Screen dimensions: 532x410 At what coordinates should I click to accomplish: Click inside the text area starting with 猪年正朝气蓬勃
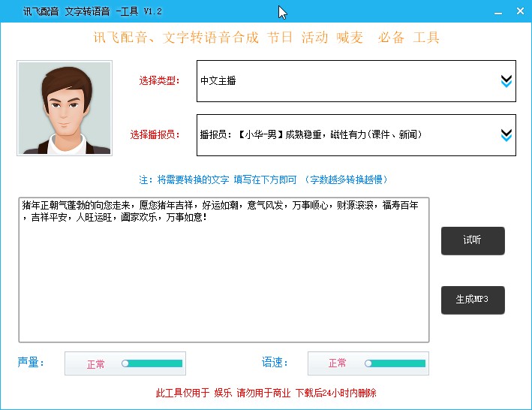tap(224, 270)
